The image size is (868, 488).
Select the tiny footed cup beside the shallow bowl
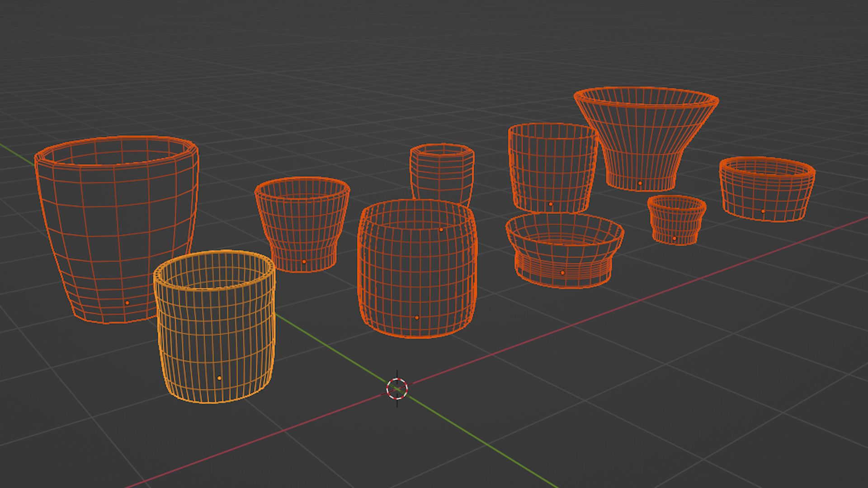(x=676, y=220)
